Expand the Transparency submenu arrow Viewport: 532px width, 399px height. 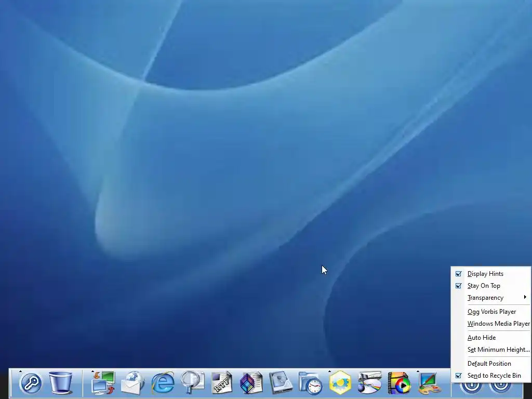tap(525, 297)
